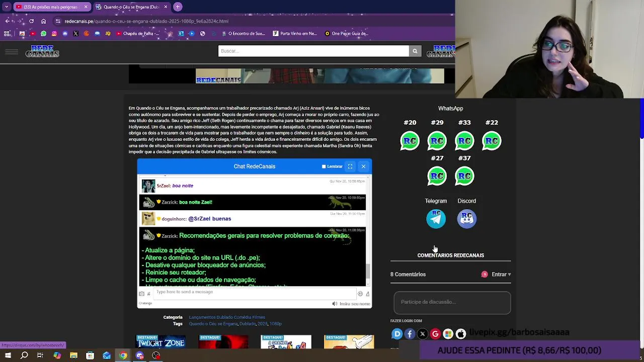Open WhatsApp bookmark in bookmarks bar
This screenshot has height=362, width=644.
pos(43,34)
